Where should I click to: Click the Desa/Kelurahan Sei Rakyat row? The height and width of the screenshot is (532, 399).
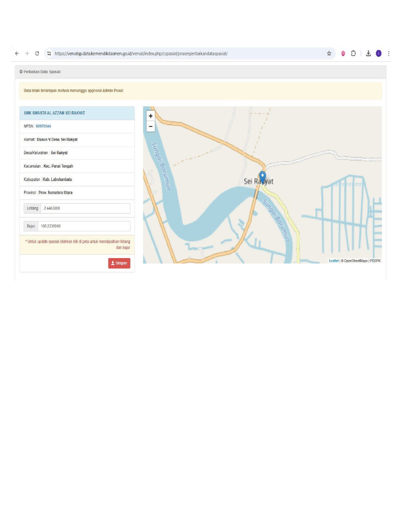coord(77,153)
